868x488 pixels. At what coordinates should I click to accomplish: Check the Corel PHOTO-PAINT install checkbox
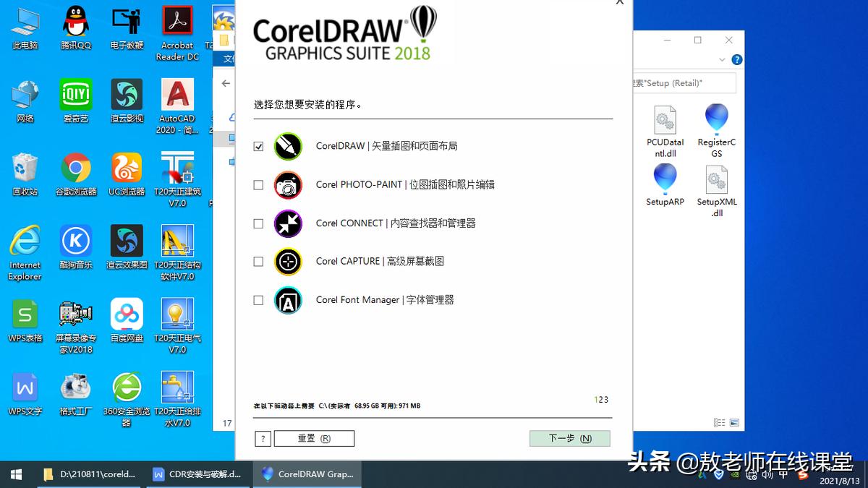click(x=258, y=185)
